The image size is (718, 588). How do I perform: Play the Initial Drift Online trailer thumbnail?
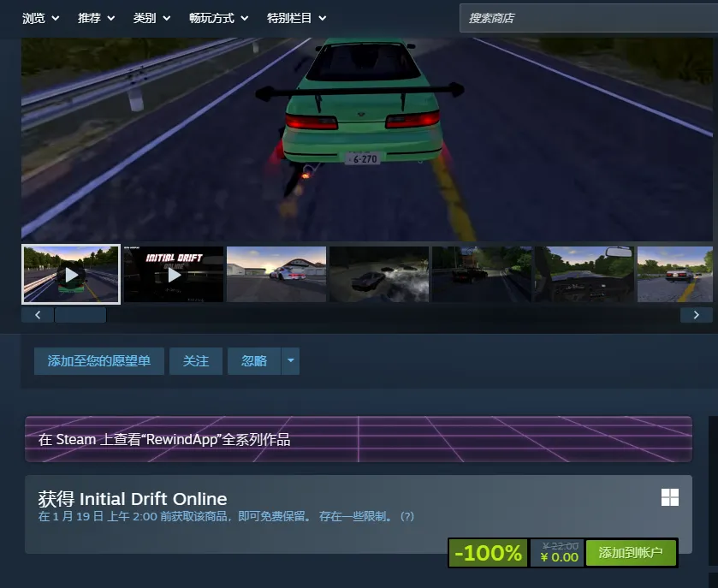[x=174, y=274]
